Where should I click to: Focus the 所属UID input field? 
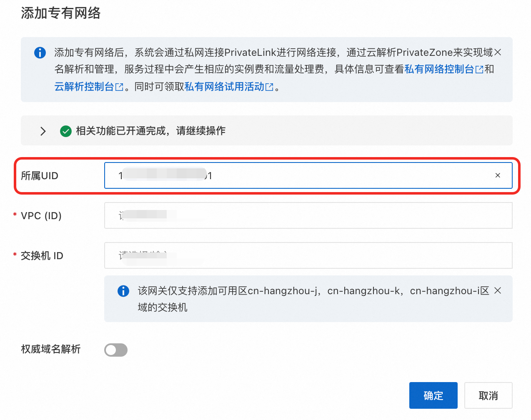click(308, 175)
